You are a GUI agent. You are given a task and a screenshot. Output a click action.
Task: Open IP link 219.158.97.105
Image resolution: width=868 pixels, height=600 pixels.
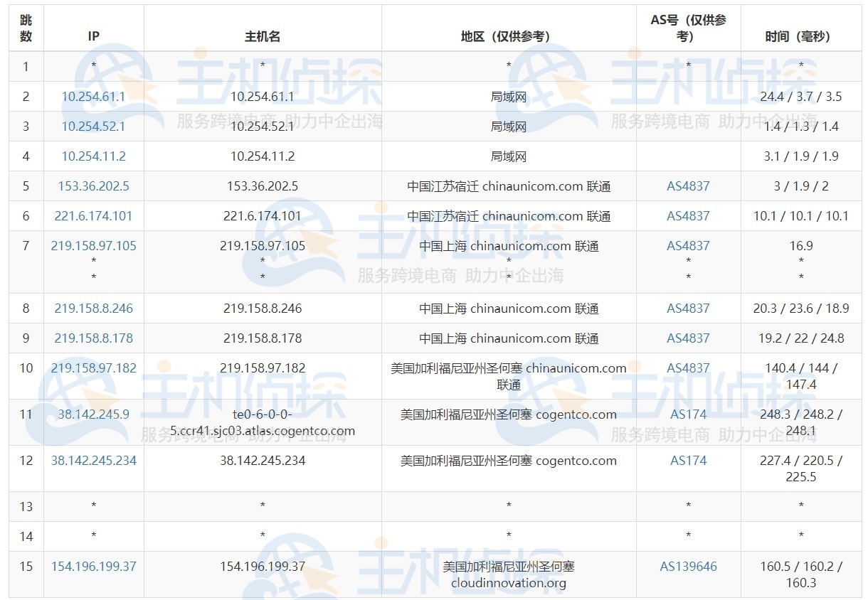click(93, 246)
